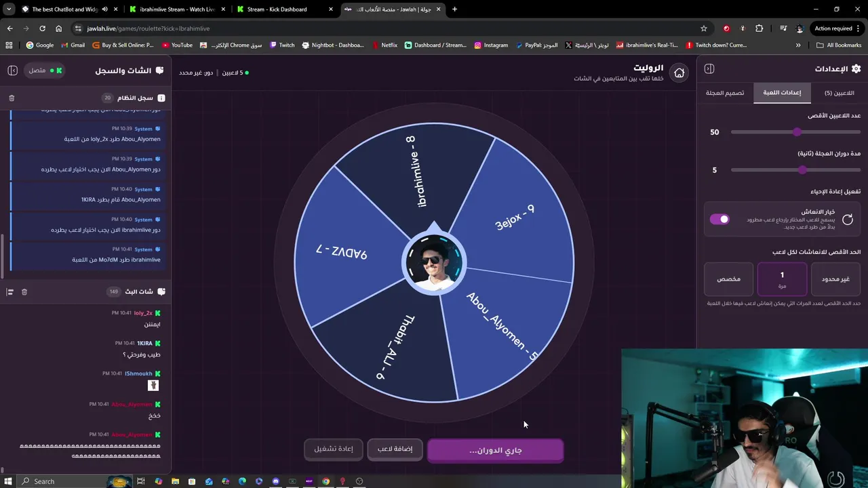This screenshot has height=488, width=868.
Task: Click loly_2x username in stream chat
Action: click(x=143, y=313)
